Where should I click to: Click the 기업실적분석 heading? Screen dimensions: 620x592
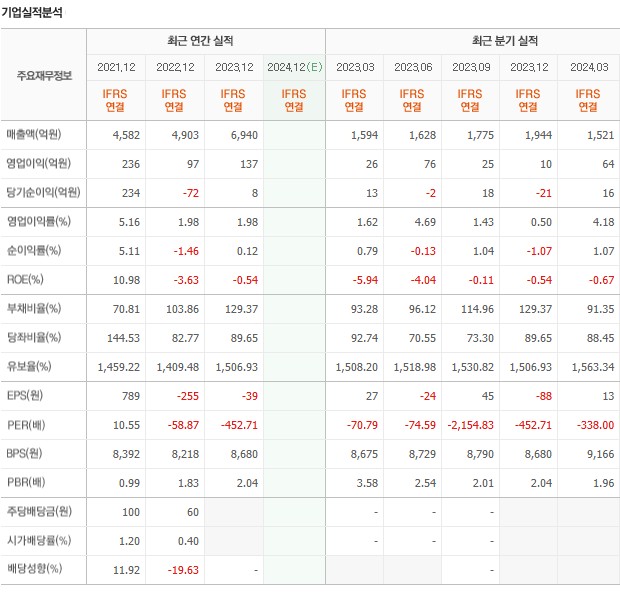(32, 12)
